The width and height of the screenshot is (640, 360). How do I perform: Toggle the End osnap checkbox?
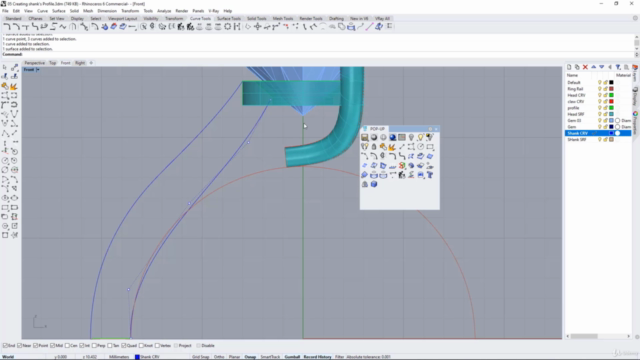click(x=5, y=346)
